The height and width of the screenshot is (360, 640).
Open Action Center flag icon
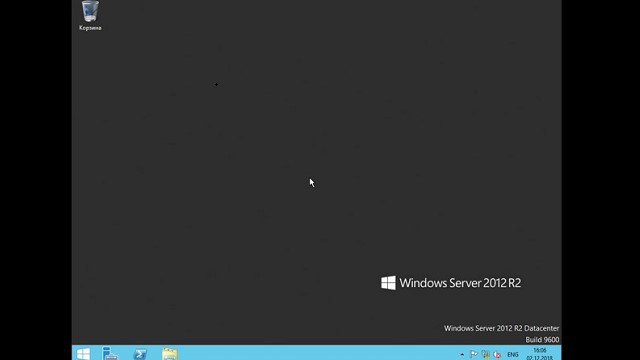(473, 355)
